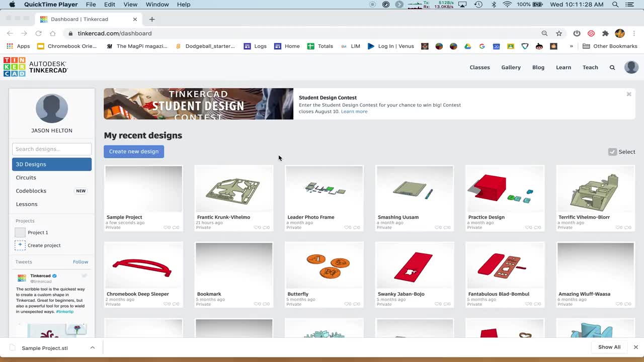Bookmark this page with the star icon
The image size is (644, 362).
coord(558,33)
